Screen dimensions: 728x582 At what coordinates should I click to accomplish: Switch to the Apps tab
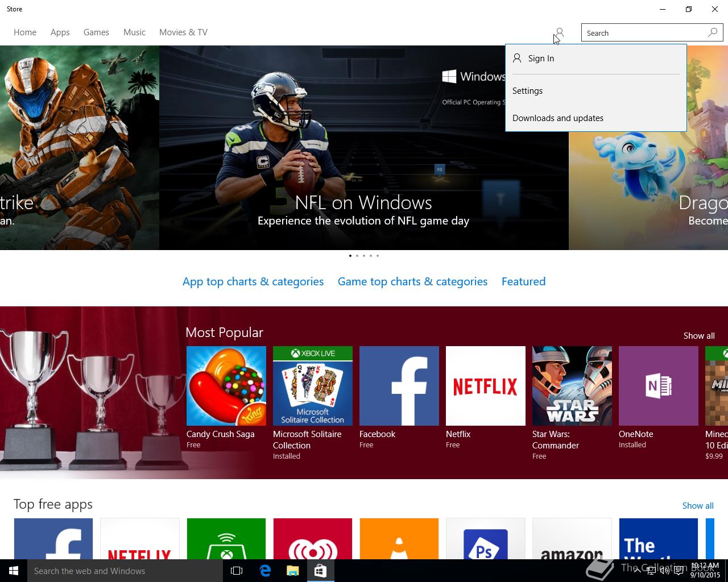click(x=60, y=32)
